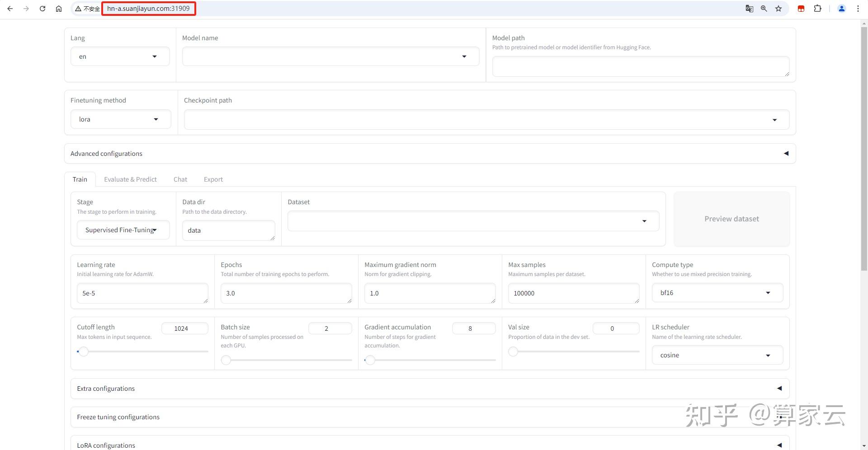Open the Export tab

[x=213, y=179]
